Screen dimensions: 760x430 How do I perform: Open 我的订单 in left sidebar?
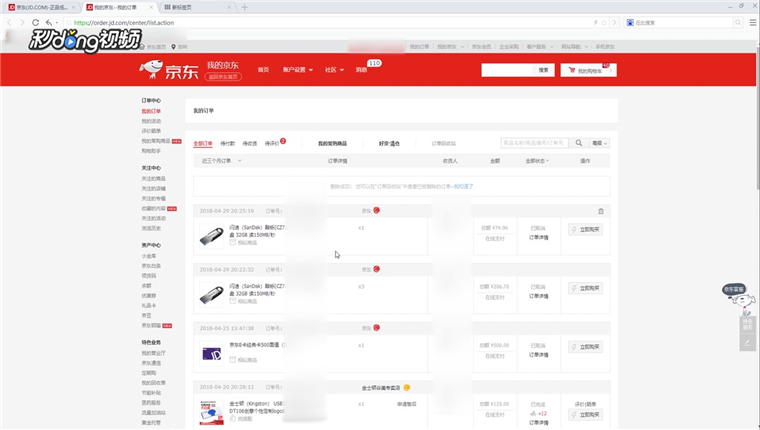coord(151,111)
